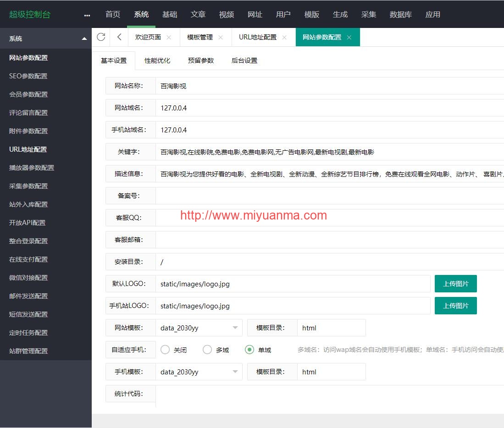
Task: Click the 备案号 input field
Action: 330,196
